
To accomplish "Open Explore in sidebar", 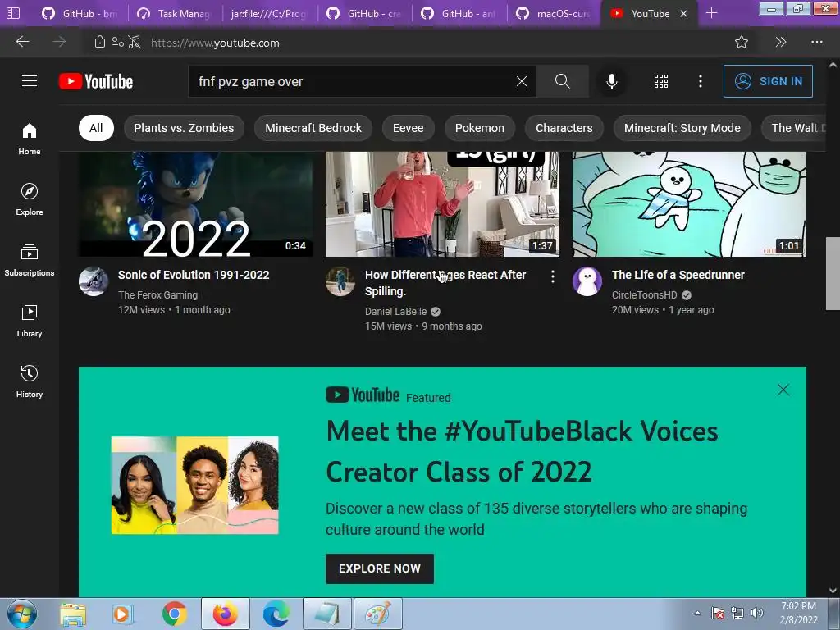I will click(30, 199).
